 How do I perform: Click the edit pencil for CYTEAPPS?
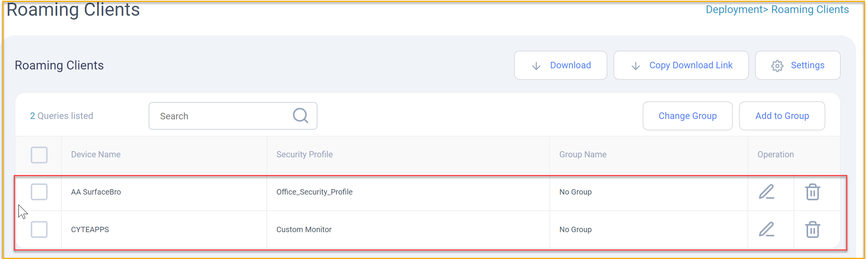tap(766, 229)
